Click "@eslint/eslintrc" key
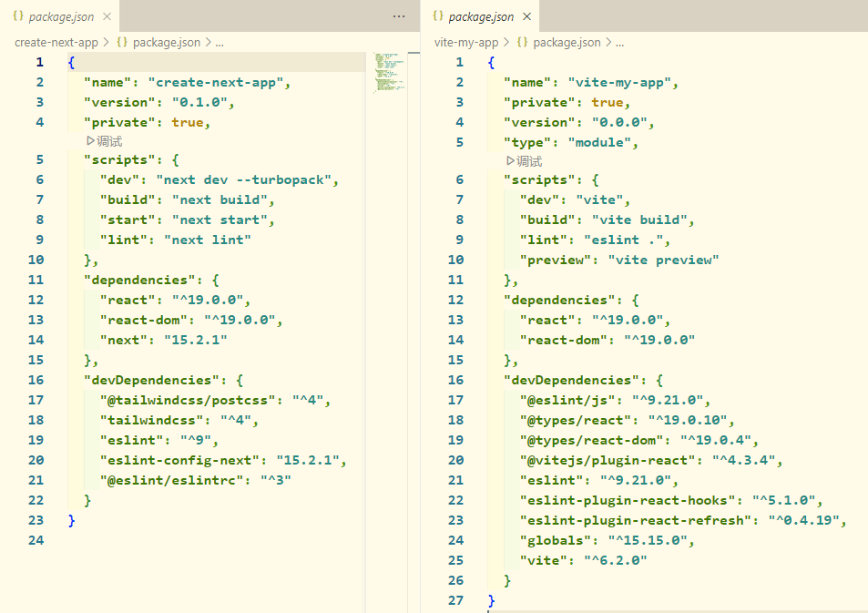This screenshot has height=613, width=868. click(171, 480)
